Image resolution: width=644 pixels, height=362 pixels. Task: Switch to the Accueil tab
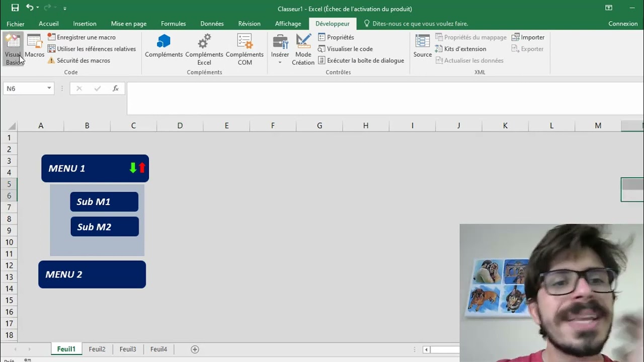(x=49, y=24)
